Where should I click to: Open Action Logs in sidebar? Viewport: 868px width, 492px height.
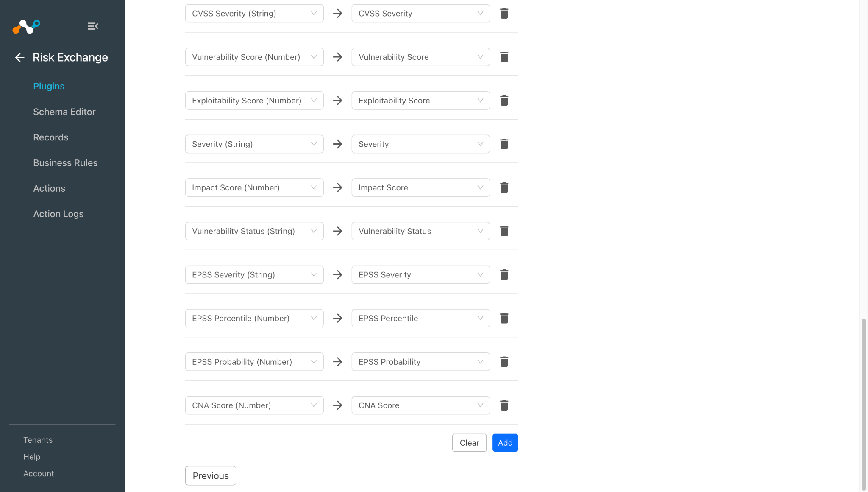tap(58, 214)
